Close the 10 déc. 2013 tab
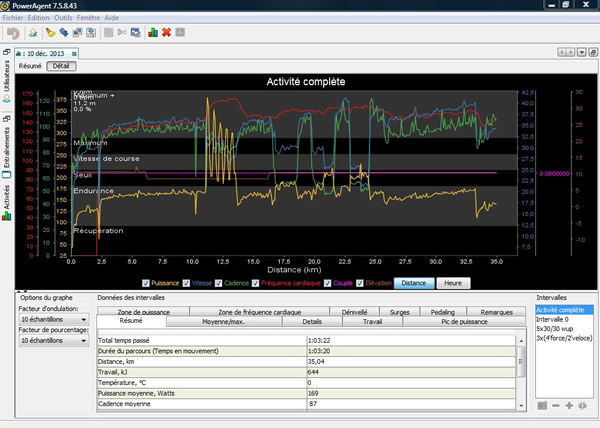600x428 pixels. pyautogui.click(x=74, y=54)
